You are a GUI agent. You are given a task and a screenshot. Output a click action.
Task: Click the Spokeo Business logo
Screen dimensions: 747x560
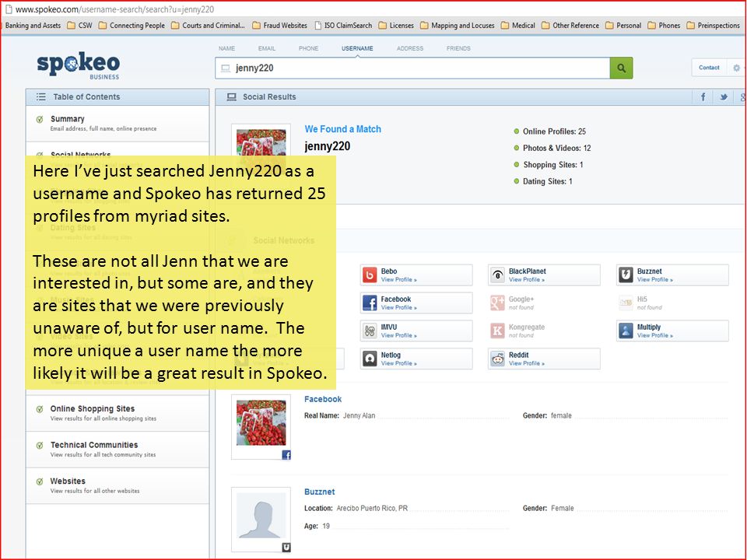(x=79, y=65)
